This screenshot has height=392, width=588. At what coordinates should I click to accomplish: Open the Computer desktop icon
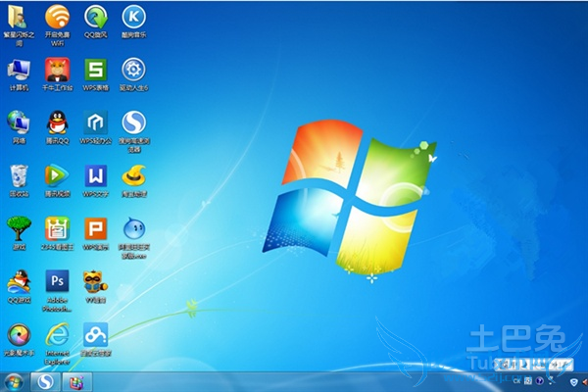point(19,70)
